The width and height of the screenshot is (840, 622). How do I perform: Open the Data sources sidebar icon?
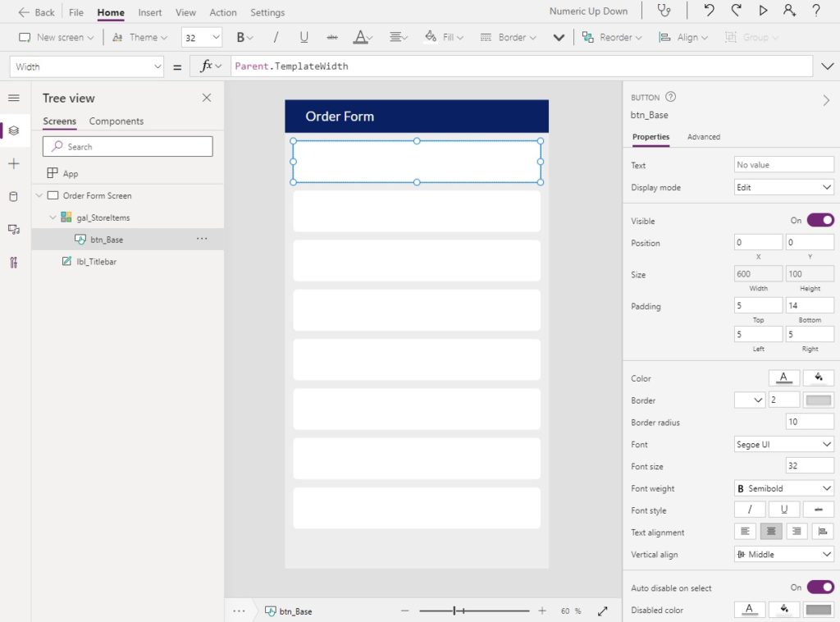point(13,197)
